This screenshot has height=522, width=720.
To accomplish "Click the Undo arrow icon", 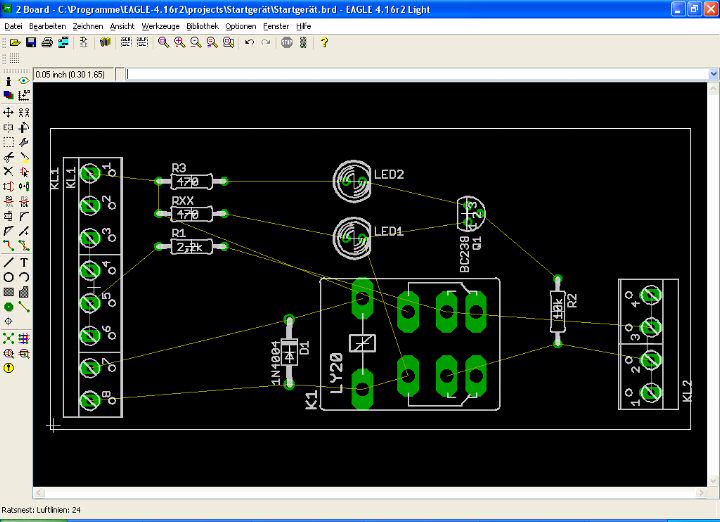I will pos(249,43).
